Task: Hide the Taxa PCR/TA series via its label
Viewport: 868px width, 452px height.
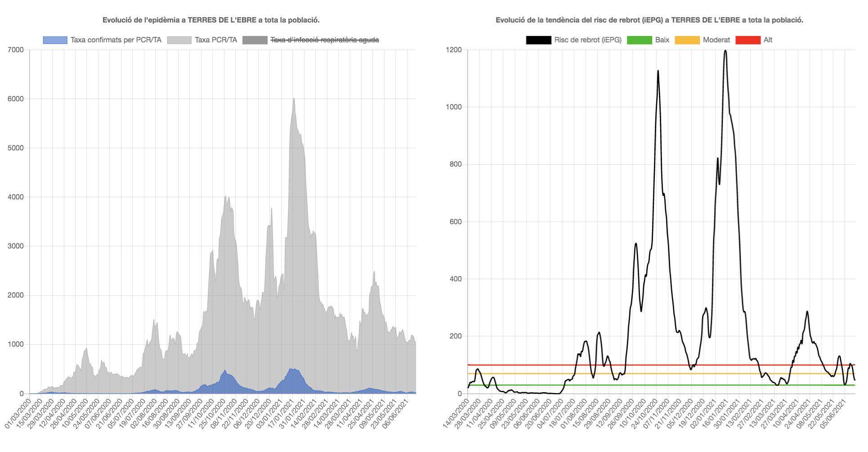Action: point(215,40)
